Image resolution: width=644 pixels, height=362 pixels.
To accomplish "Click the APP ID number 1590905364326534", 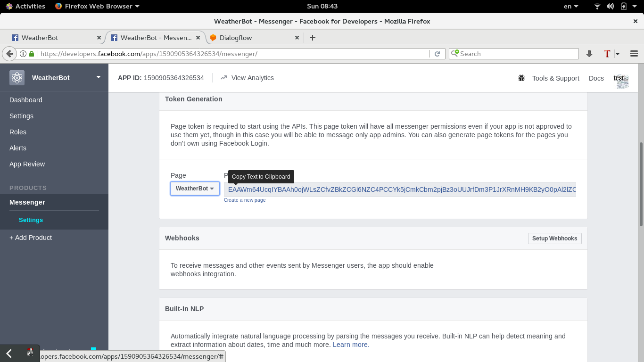I will tap(174, 78).
